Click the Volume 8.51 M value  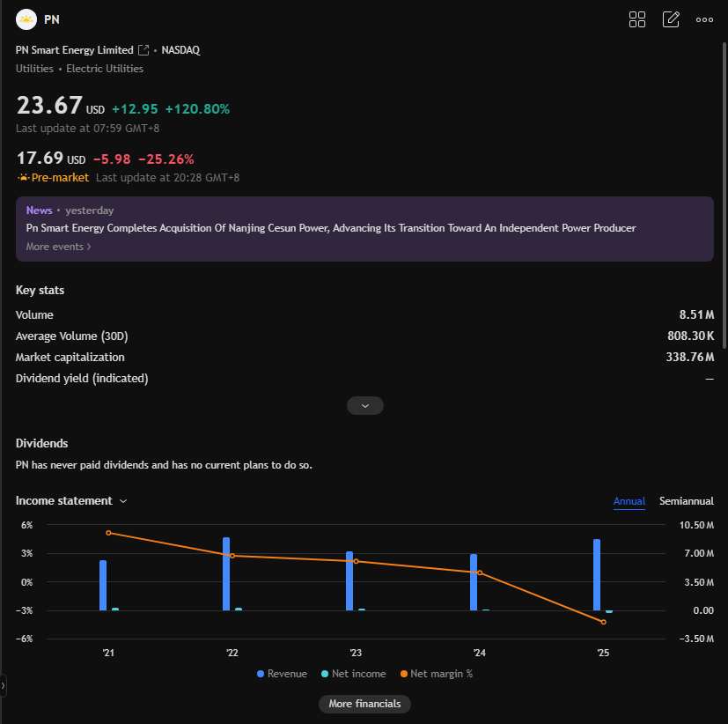tap(696, 314)
